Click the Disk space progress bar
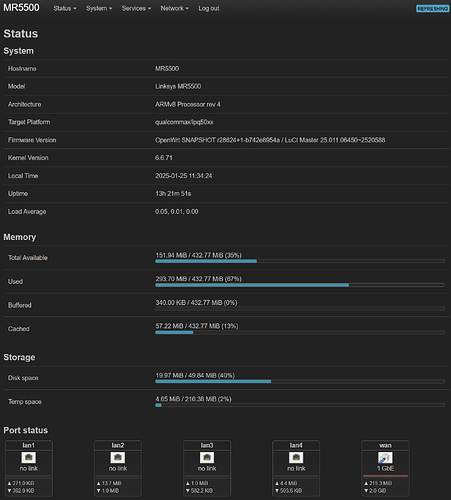This screenshot has height=500, width=451. click(x=300, y=381)
